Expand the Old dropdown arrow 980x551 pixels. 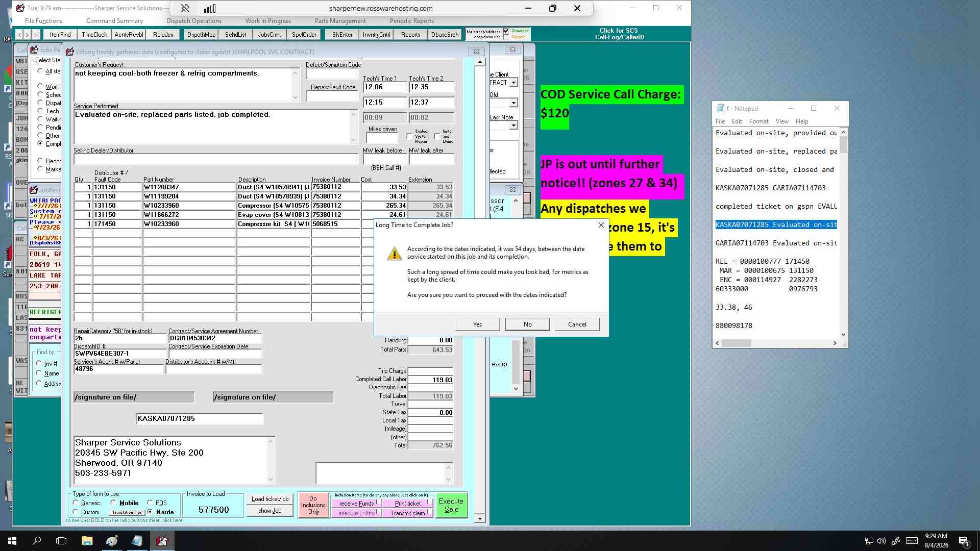513,103
